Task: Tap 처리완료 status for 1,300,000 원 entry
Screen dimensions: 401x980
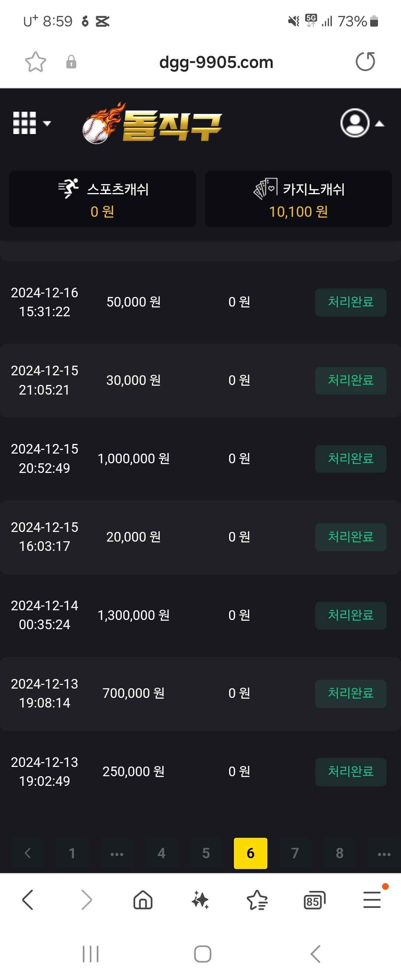Action: pos(351,615)
